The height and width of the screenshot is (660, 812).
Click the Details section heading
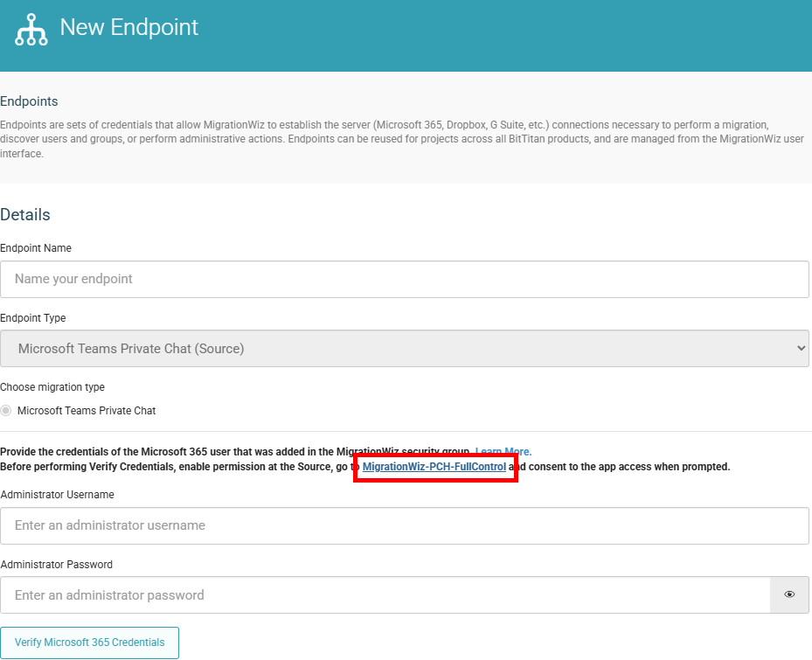point(24,214)
